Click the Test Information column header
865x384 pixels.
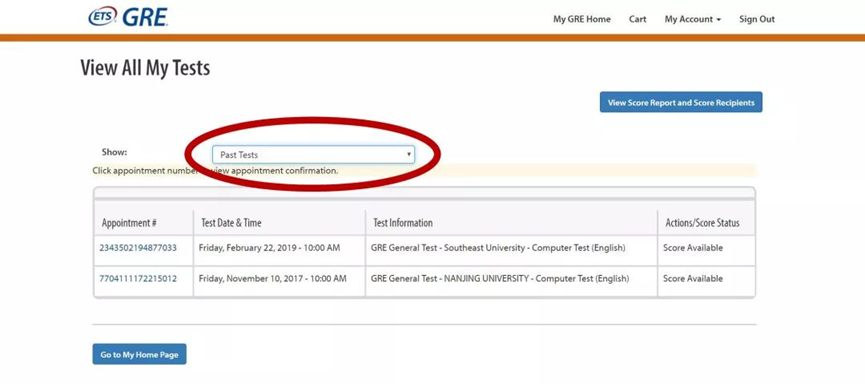(403, 223)
